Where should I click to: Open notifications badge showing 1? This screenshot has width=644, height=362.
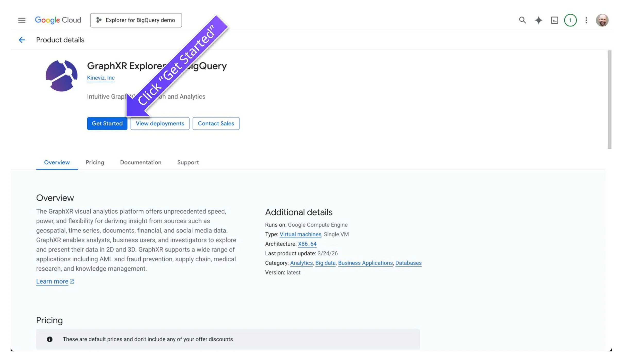(570, 20)
